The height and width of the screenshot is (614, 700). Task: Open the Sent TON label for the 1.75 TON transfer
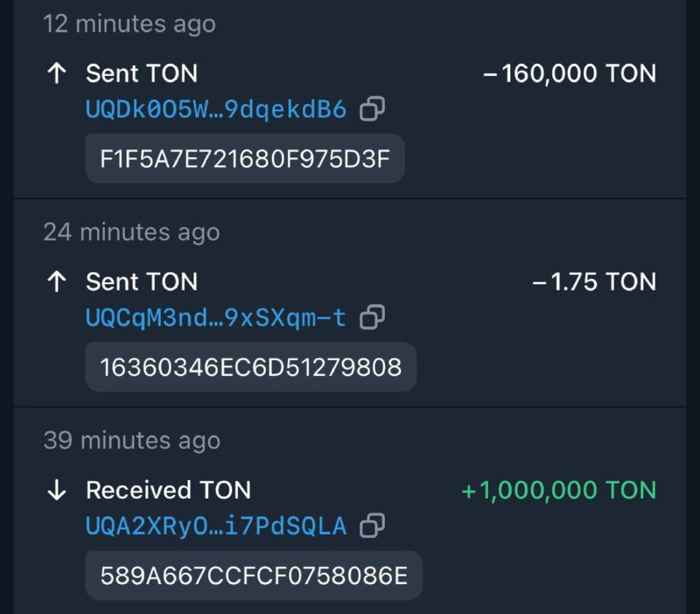click(142, 282)
